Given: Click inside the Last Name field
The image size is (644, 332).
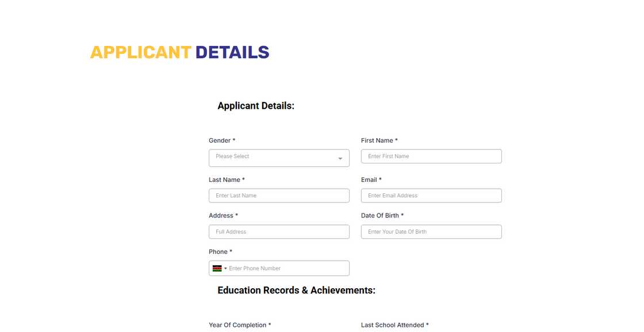Looking at the screenshot, I should [x=279, y=195].
